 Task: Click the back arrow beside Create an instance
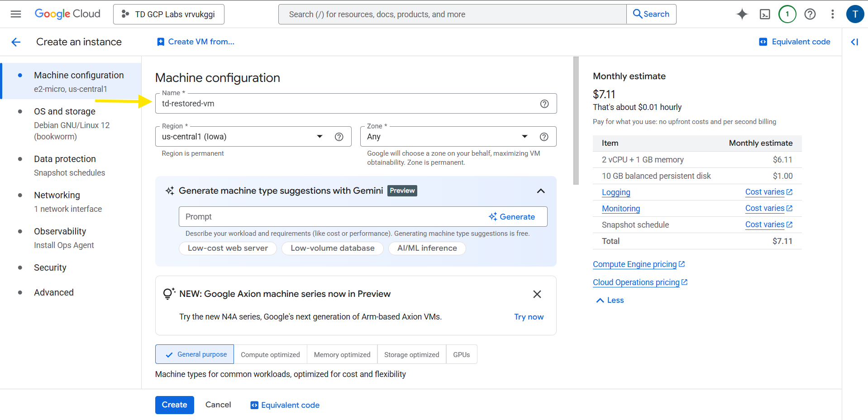[x=16, y=42]
